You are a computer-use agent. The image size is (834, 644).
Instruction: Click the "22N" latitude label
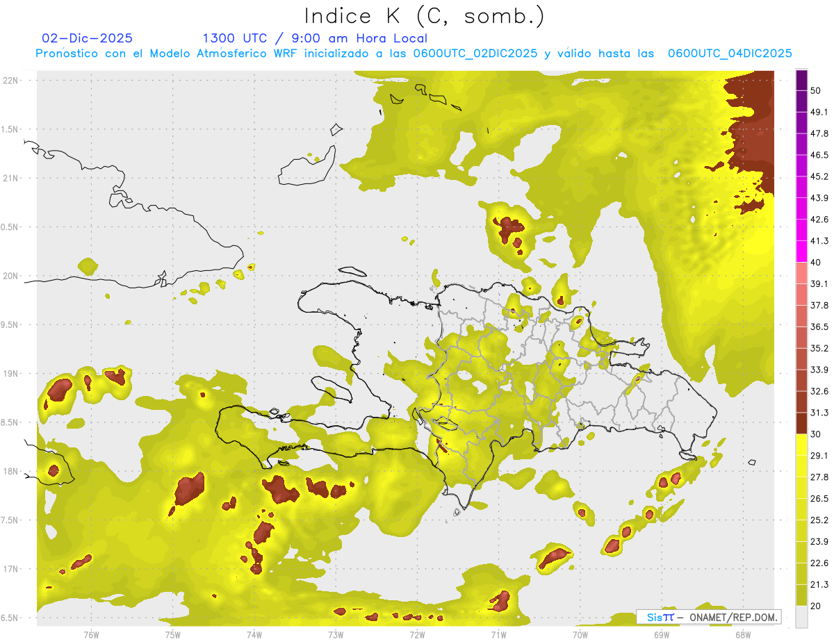tap(11, 80)
